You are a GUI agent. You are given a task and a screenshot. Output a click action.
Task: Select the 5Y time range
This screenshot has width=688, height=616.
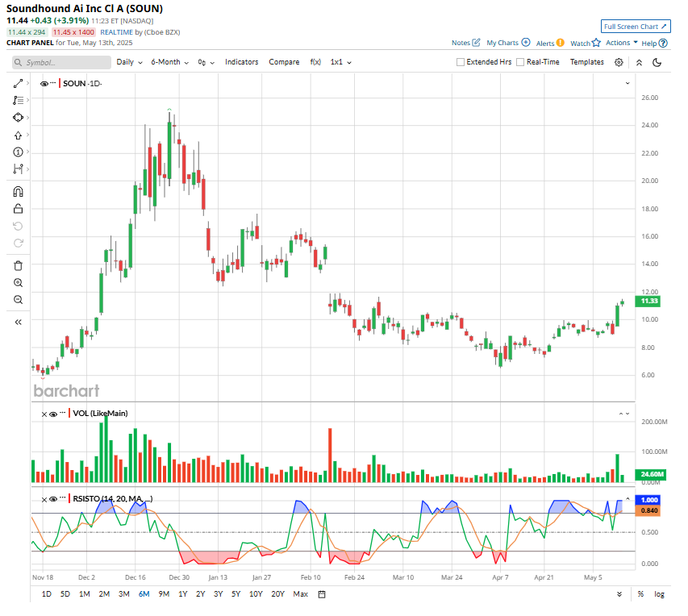pyautogui.click(x=236, y=594)
